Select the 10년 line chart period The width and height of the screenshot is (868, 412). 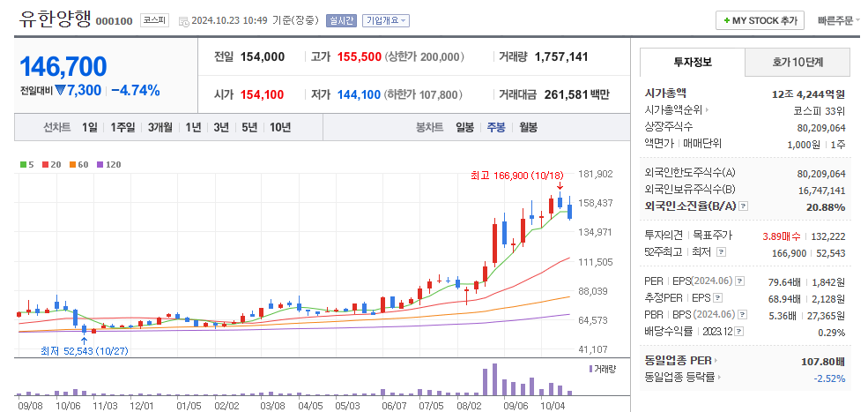coord(280,127)
